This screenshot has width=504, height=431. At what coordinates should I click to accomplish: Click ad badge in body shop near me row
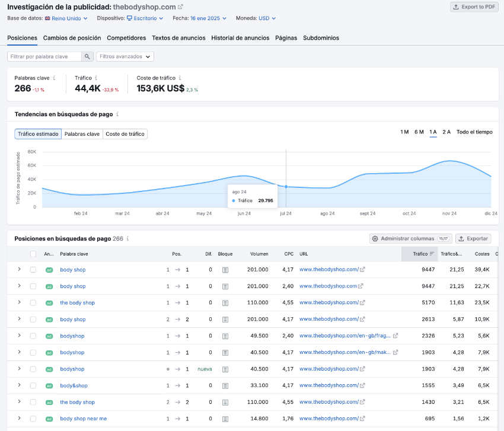tap(49, 419)
